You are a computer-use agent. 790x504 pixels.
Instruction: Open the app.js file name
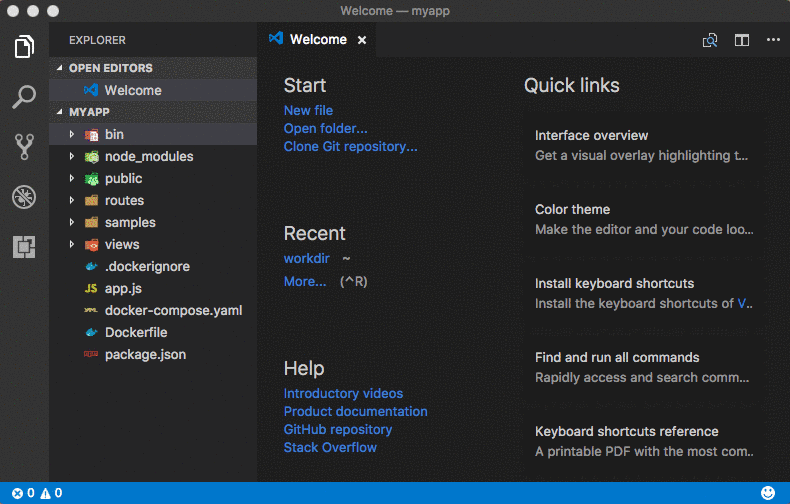click(123, 289)
